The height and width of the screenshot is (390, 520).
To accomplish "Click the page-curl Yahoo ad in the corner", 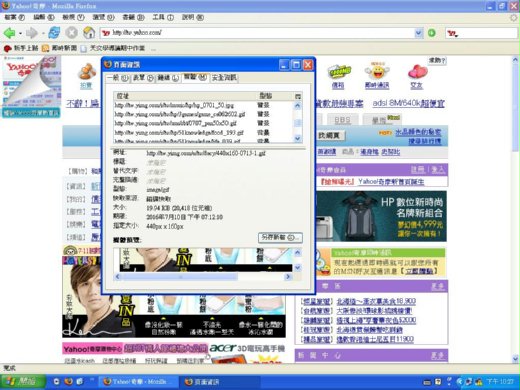I will 31,87.
